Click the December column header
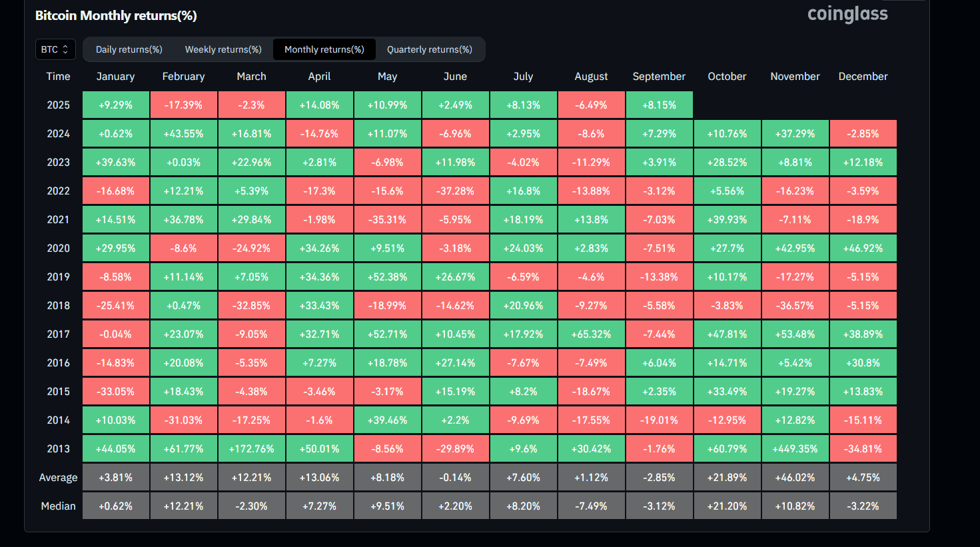The width and height of the screenshot is (980, 547). (x=863, y=77)
